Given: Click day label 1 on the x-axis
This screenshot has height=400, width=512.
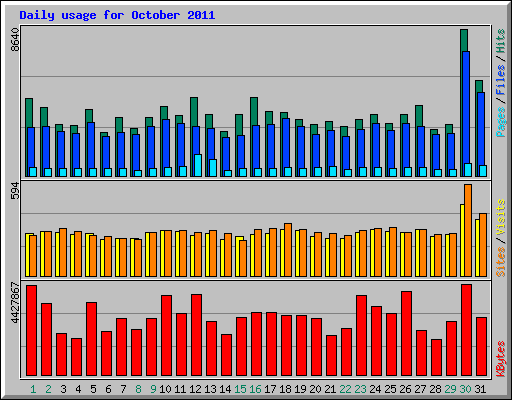Looking at the screenshot, I should click(x=33, y=389).
